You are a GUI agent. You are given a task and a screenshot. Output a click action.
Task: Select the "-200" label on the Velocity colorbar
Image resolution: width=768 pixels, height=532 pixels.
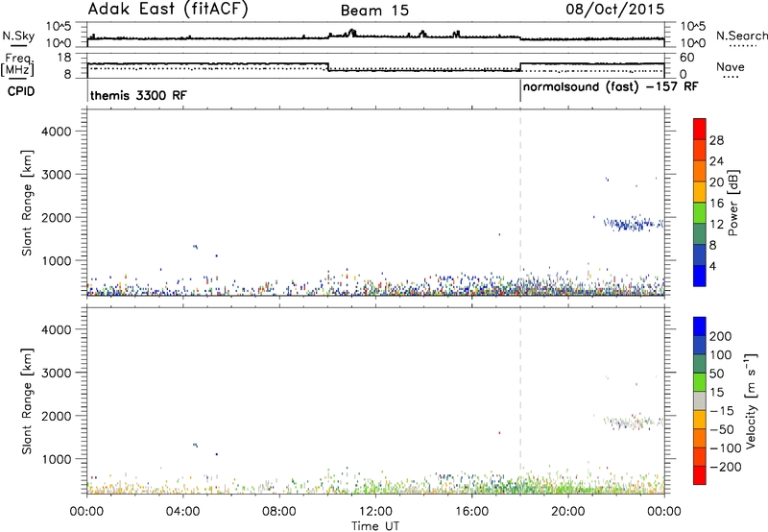[x=725, y=467]
